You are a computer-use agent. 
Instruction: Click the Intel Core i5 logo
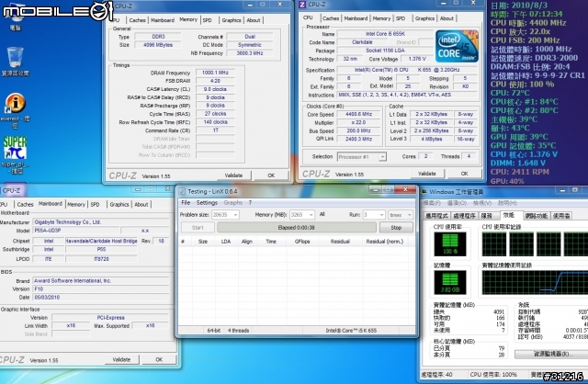[x=458, y=46]
